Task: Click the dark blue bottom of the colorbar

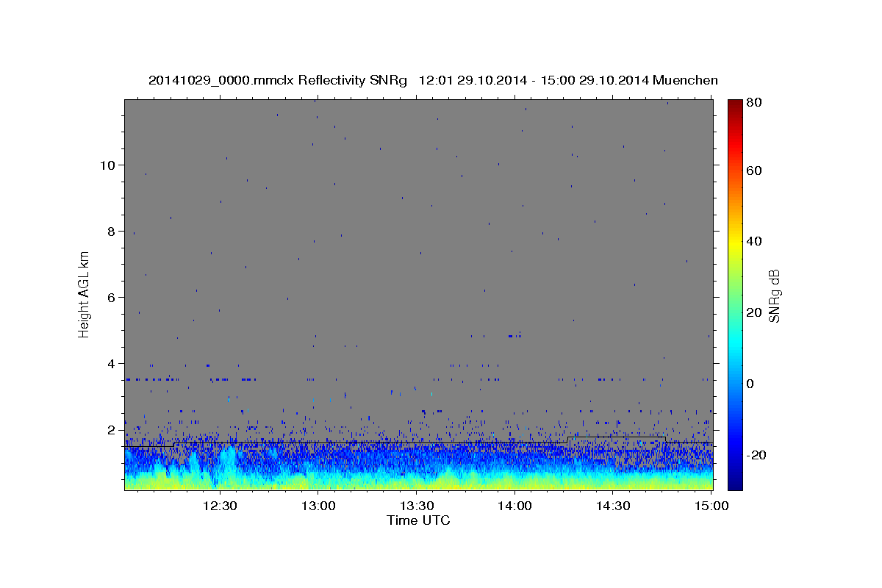Action: pyautogui.click(x=735, y=481)
